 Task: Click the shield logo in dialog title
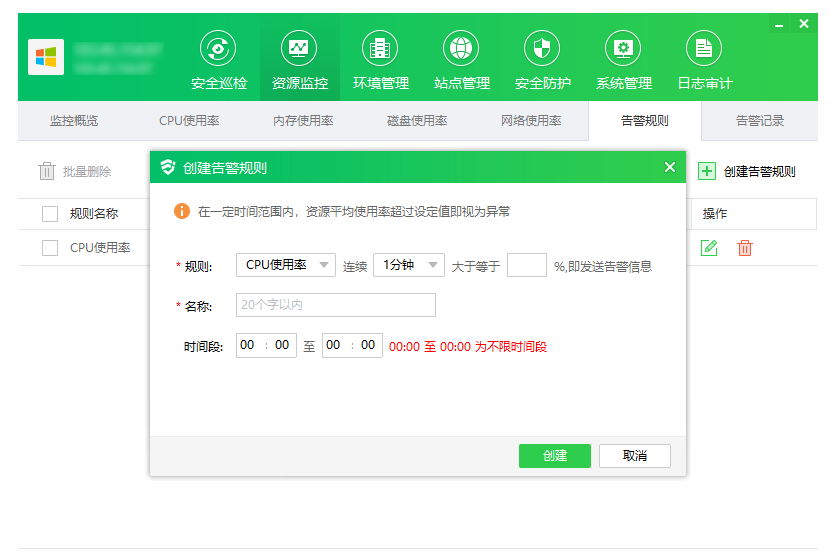click(x=168, y=167)
